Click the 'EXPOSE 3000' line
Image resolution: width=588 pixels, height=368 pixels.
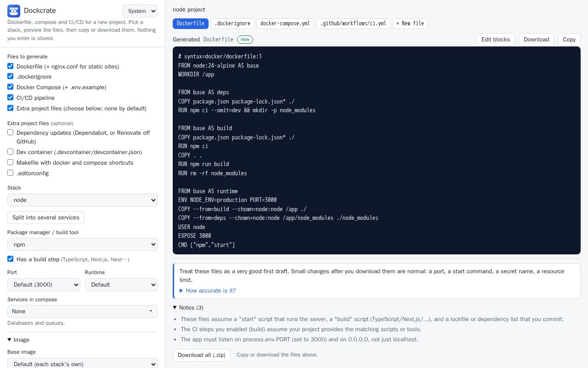tap(195, 236)
